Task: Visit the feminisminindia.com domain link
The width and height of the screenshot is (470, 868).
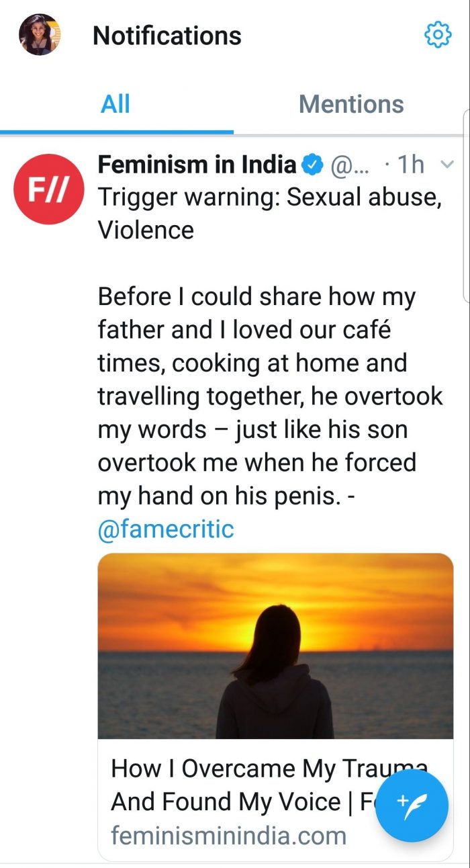Action: point(228,836)
